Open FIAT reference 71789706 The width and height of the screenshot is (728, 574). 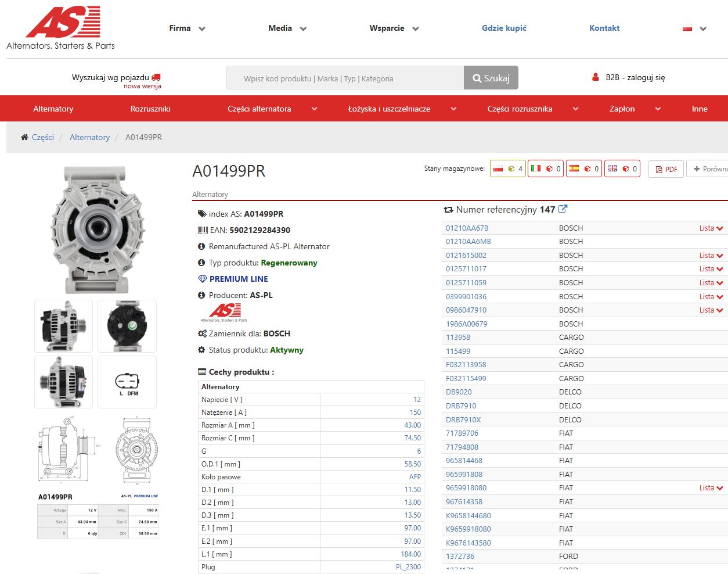[462, 433]
